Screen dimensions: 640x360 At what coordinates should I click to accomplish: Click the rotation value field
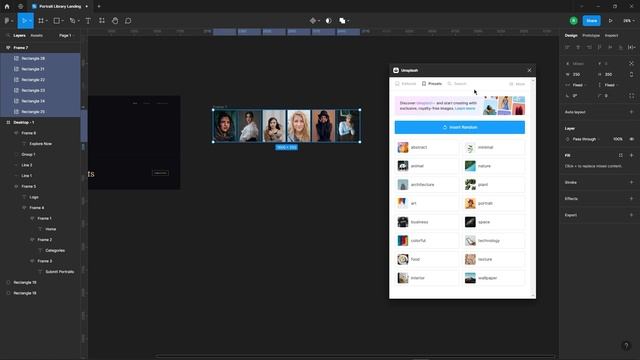[x=575, y=96]
